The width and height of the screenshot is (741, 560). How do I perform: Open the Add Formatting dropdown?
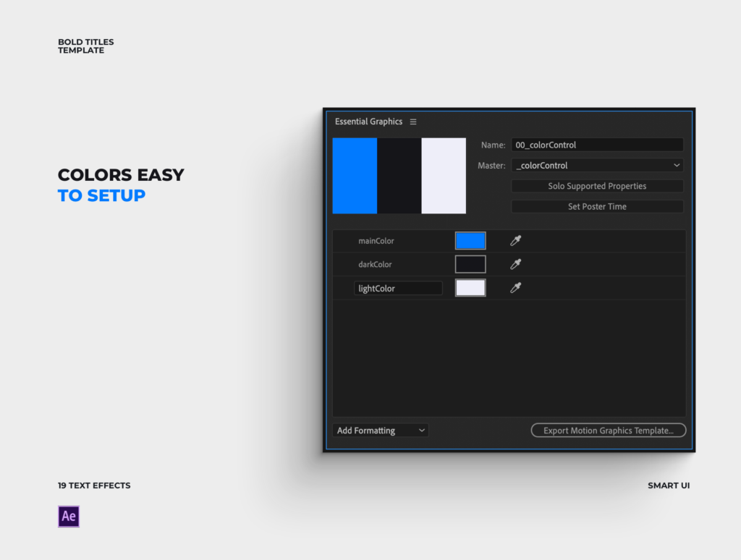(x=381, y=430)
